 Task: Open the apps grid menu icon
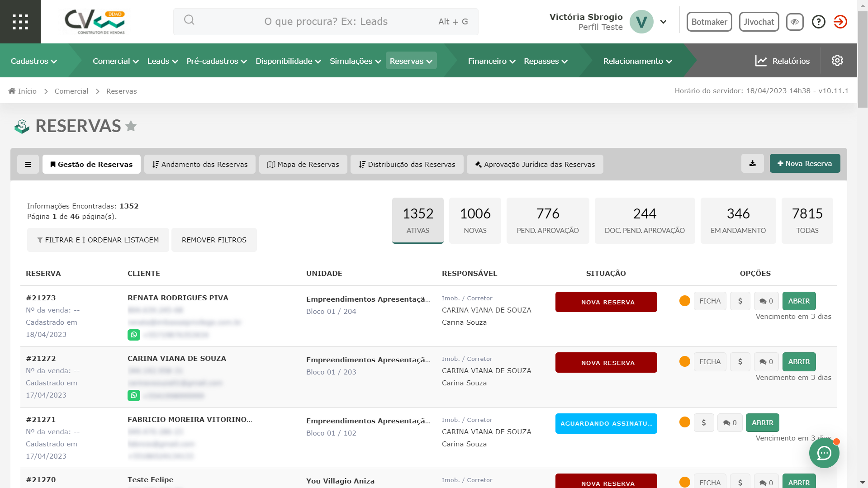click(x=20, y=22)
